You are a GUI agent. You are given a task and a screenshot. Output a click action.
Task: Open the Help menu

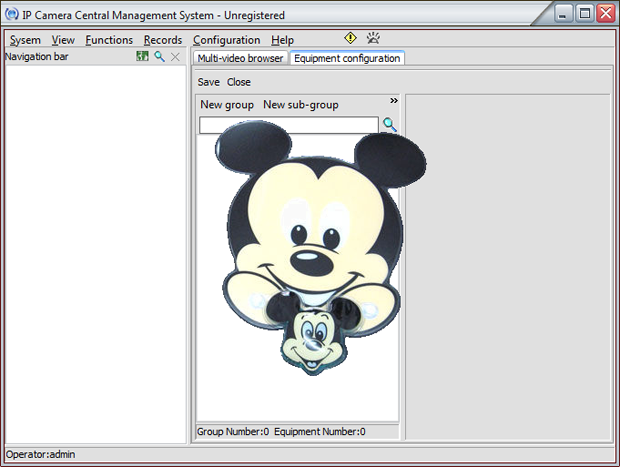(282, 40)
